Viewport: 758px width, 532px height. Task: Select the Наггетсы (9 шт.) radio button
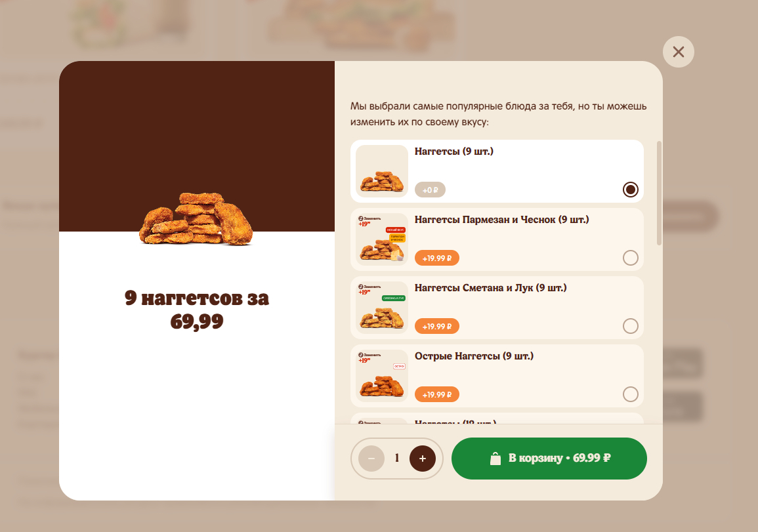pos(631,190)
